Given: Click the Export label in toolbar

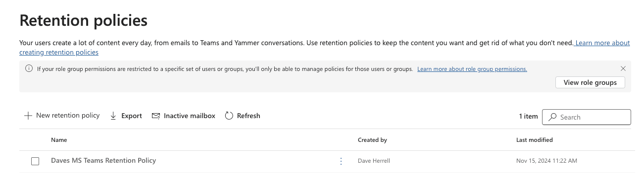Looking at the screenshot, I should point(132,116).
